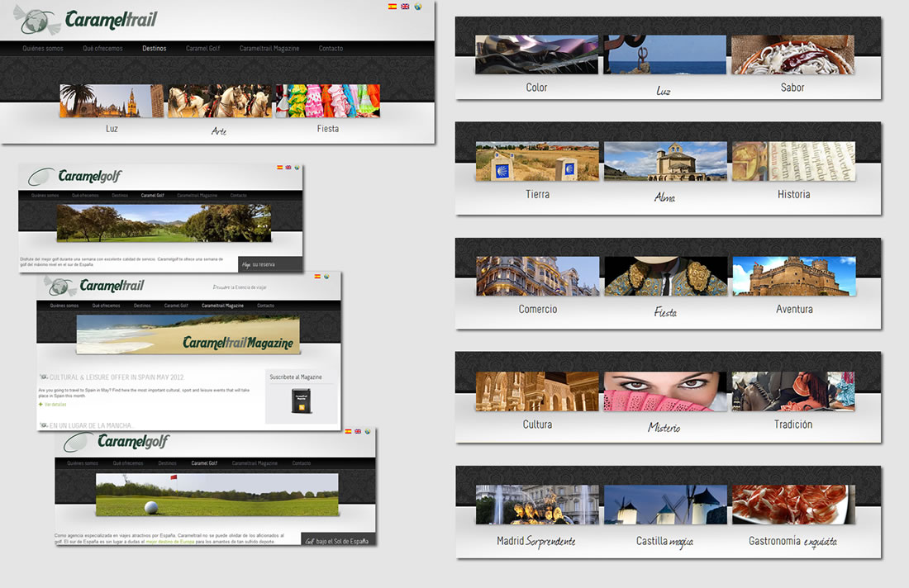Click the beach Carameltrail Magazine banner
The width and height of the screenshot is (909, 588).
point(188,334)
